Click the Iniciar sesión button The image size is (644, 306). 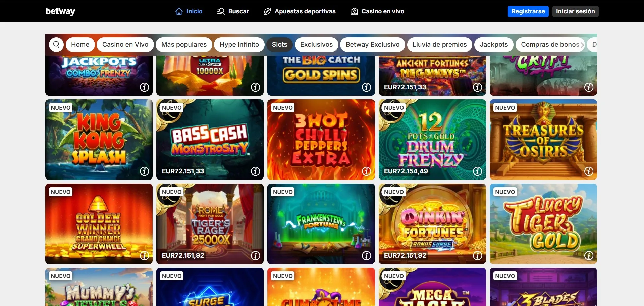point(575,11)
